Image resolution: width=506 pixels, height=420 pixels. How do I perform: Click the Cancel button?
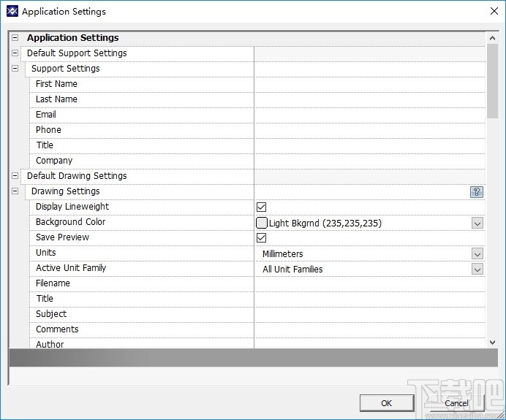coord(456,403)
